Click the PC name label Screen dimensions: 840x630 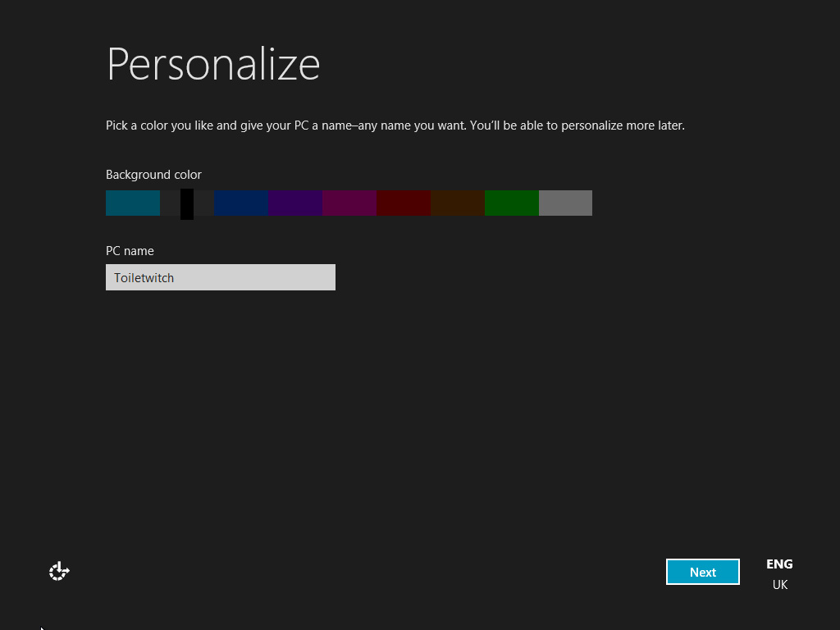(x=130, y=251)
